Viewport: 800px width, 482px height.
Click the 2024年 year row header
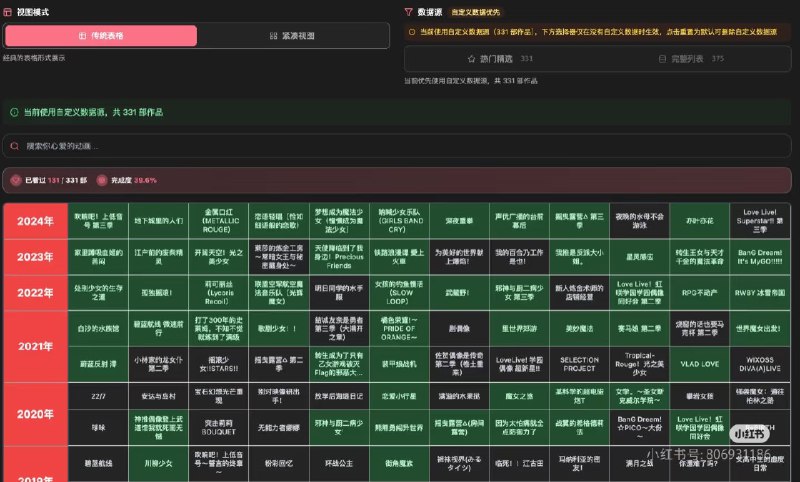[x=35, y=220]
